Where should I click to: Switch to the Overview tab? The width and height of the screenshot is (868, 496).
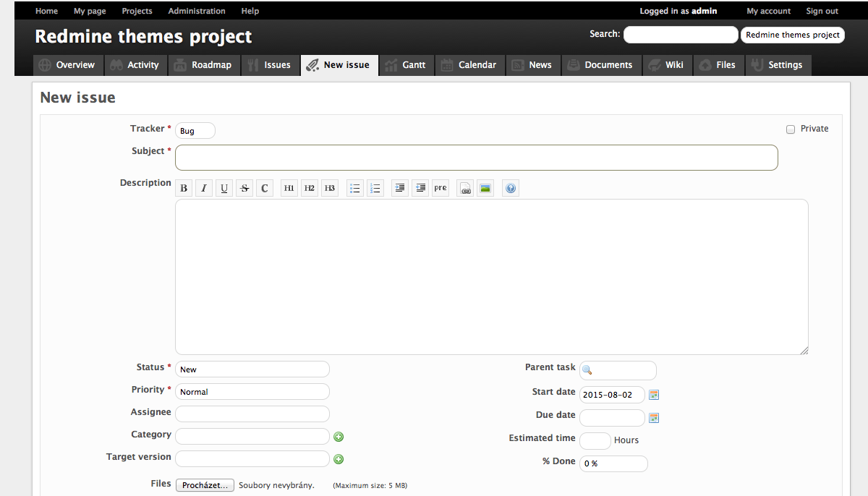[67, 65]
